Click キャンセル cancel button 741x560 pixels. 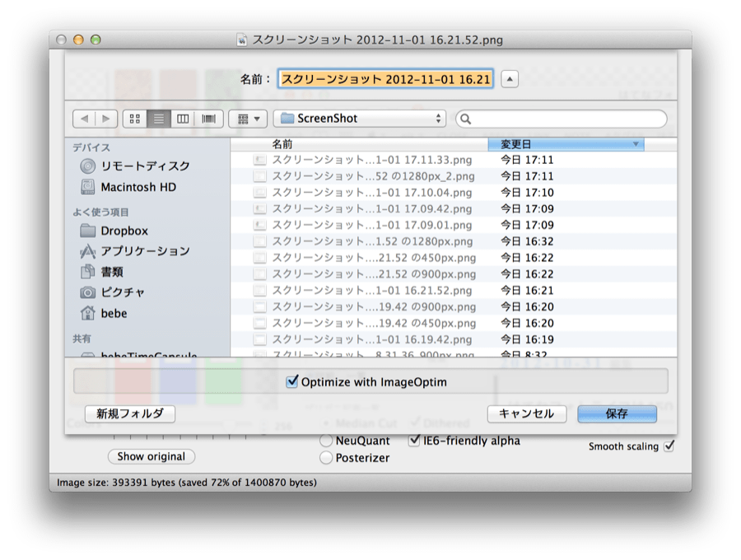pyautogui.click(x=526, y=414)
